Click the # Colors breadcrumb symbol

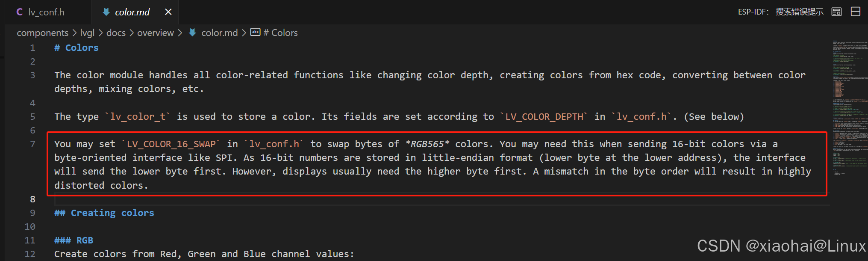point(280,33)
